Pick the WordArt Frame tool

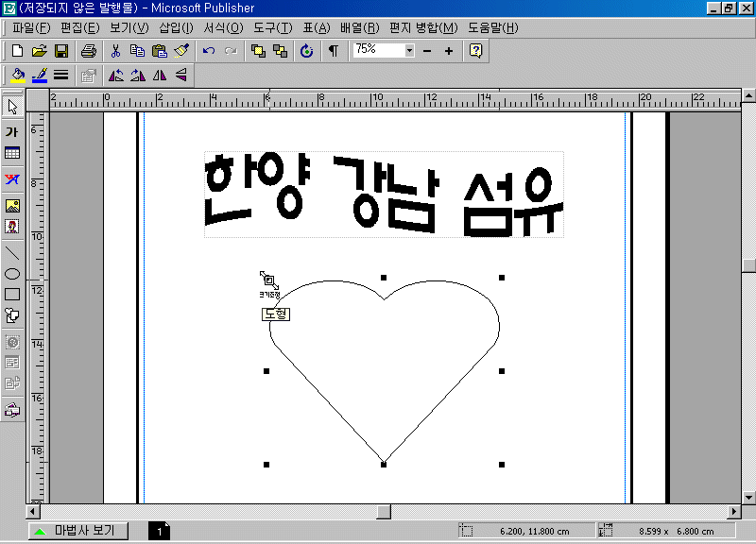12,179
